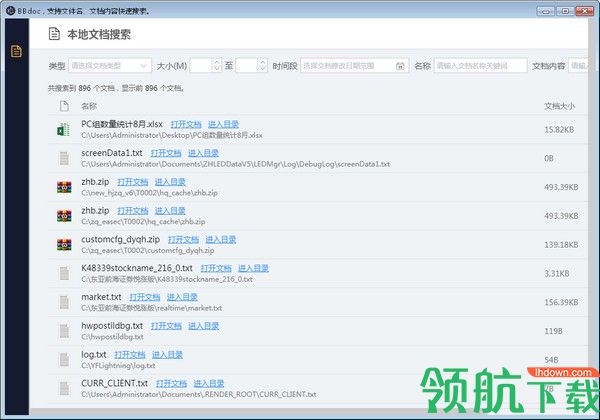600x420 pixels.
Task: Open log.txt via 打开文档 link
Action: [130, 355]
